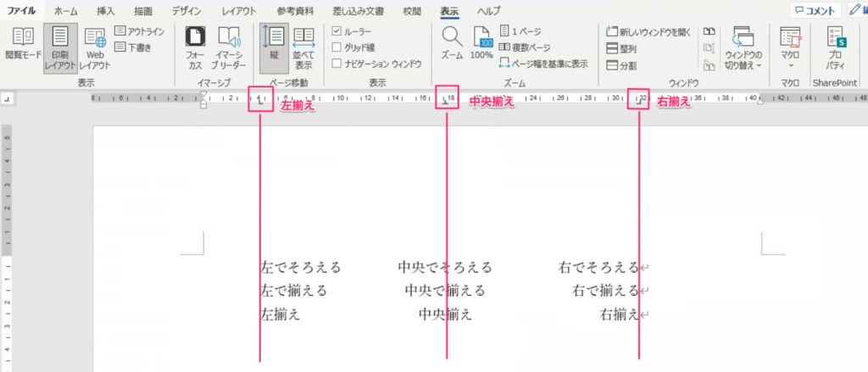Open the コメント comments button

coord(815,10)
